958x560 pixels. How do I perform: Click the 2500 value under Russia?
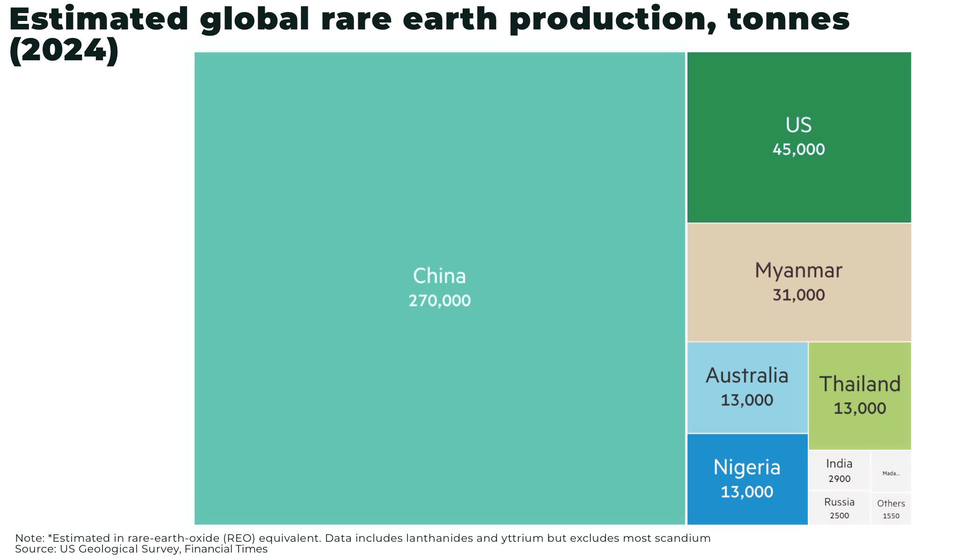coord(839,516)
